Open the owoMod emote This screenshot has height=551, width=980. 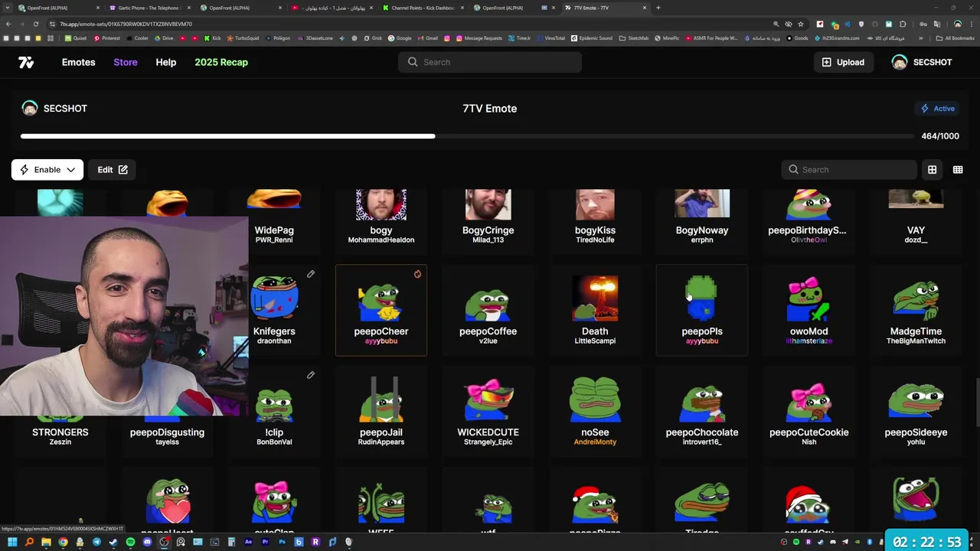(x=809, y=310)
